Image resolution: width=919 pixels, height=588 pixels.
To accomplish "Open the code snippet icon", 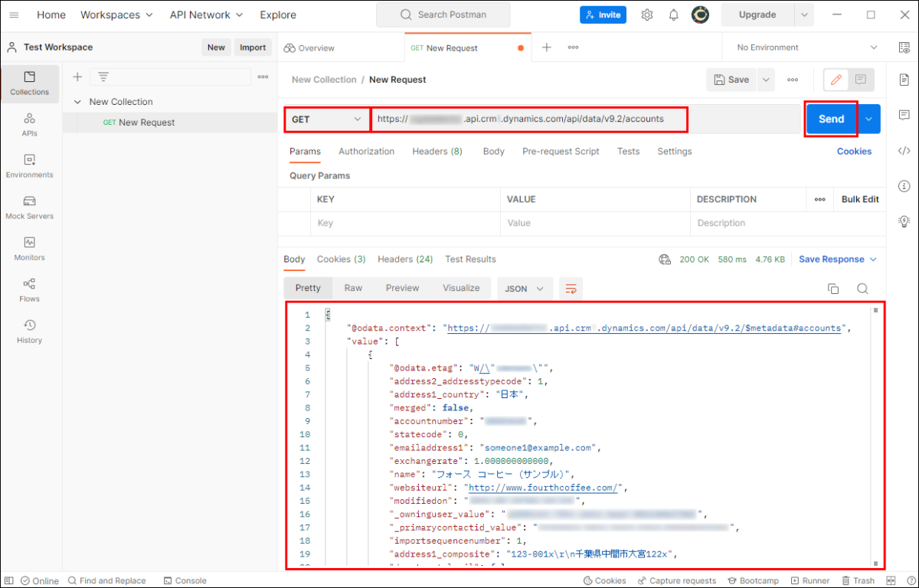I will [904, 150].
